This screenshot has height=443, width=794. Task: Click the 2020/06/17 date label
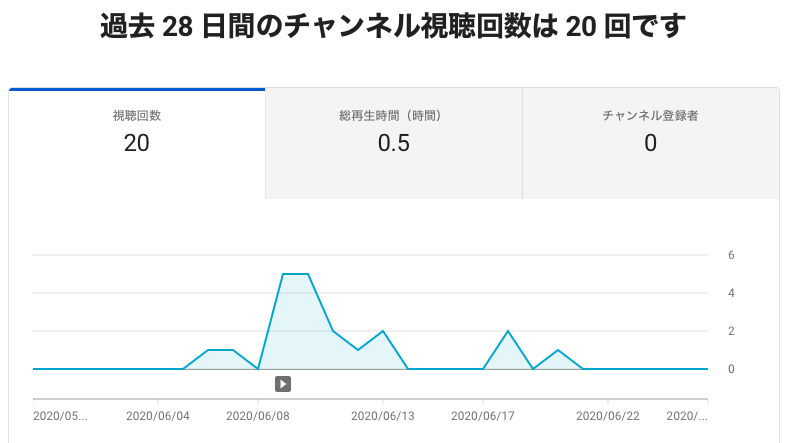[x=483, y=415]
